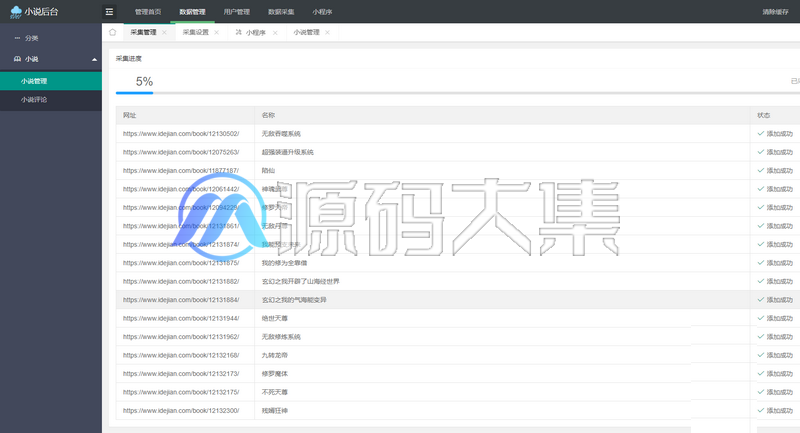This screenshot has width=800, height=433.
Task: Open the home tab icon
Action: click(x=113, y=32)
